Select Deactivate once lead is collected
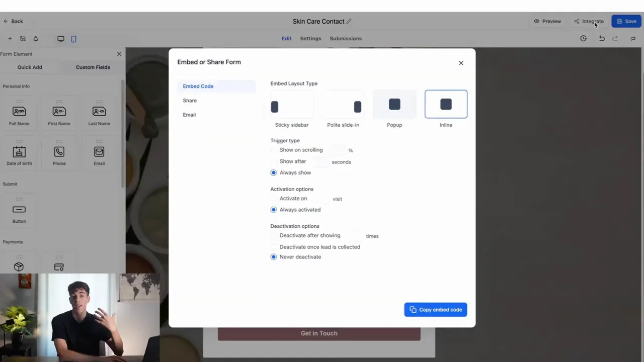 click(274, 247)
